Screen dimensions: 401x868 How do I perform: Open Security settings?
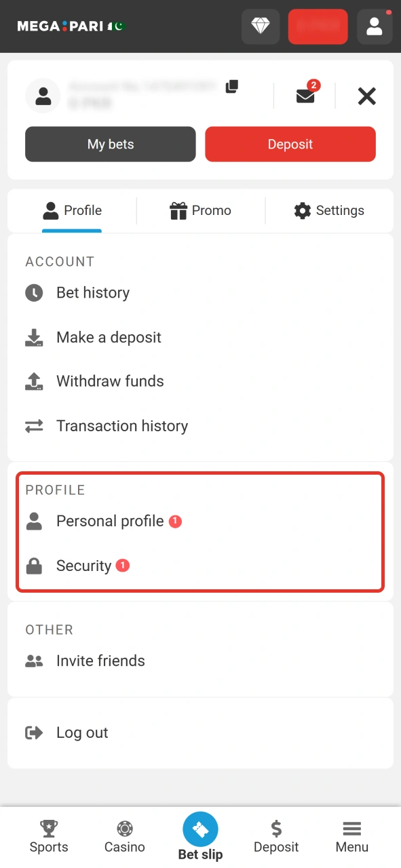click(x=83, y=566)
